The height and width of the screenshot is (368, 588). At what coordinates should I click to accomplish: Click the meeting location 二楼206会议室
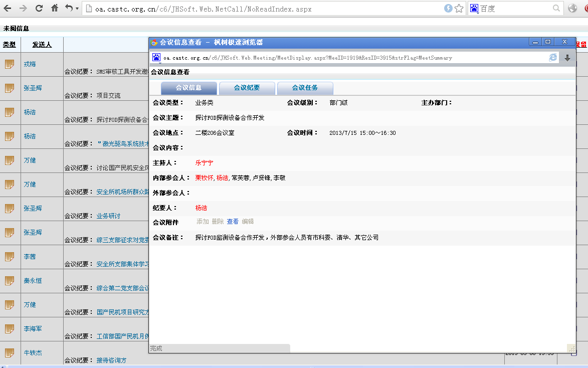[215, 133]
